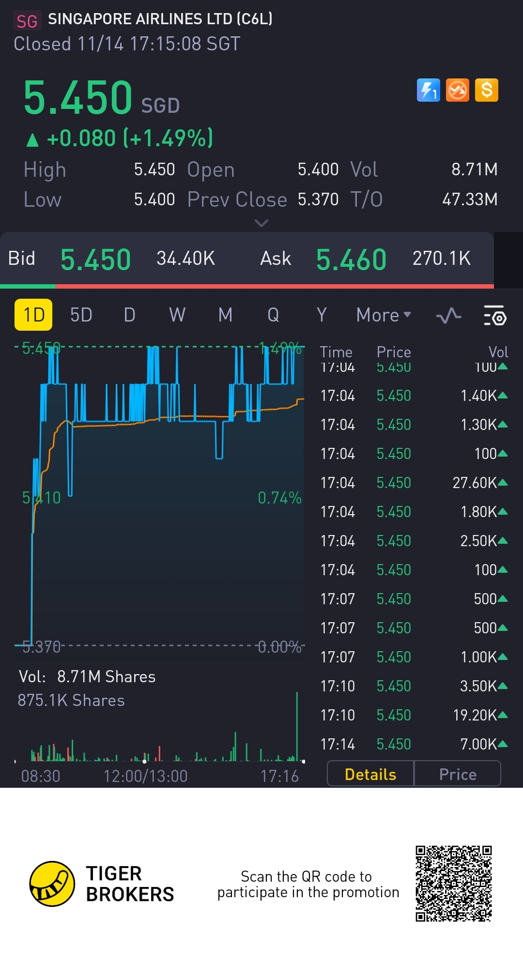Switch to the 5D chart tab
This screenshot has width=523, height=980.
pyautogui.click(x=81, y=315)
